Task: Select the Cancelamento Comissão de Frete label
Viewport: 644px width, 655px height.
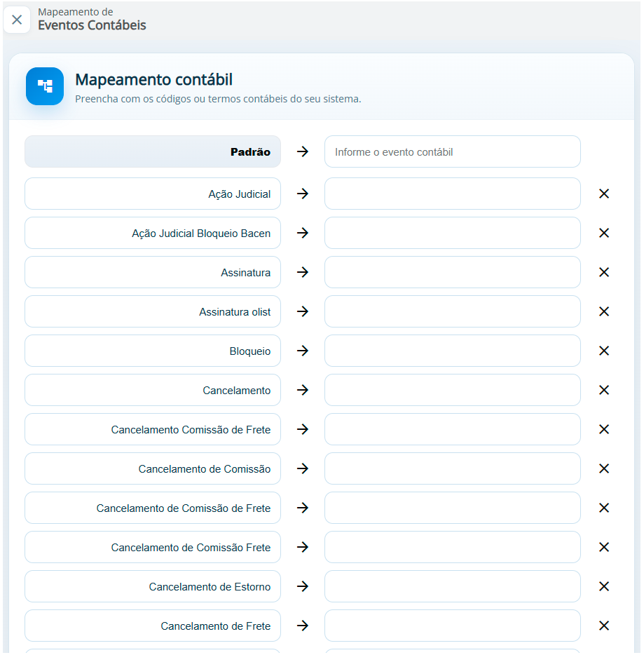Action: coord(153,429)
